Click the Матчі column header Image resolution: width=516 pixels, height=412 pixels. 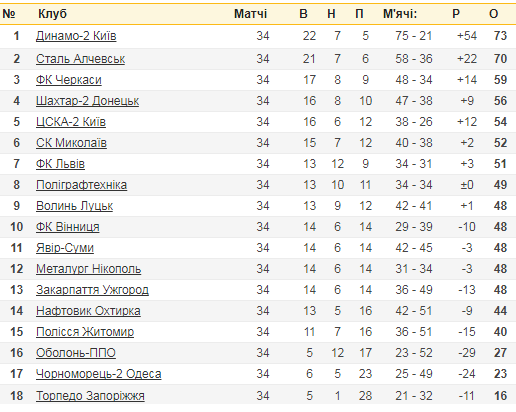tap(250, 14)
